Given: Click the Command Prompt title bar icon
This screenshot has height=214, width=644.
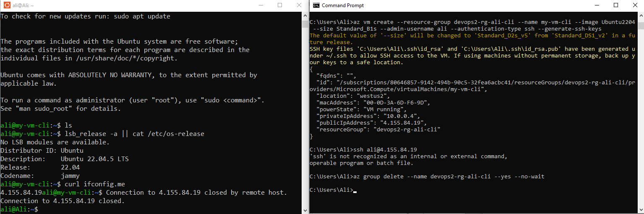Looking at the screenshot, I should coord(317,5).
